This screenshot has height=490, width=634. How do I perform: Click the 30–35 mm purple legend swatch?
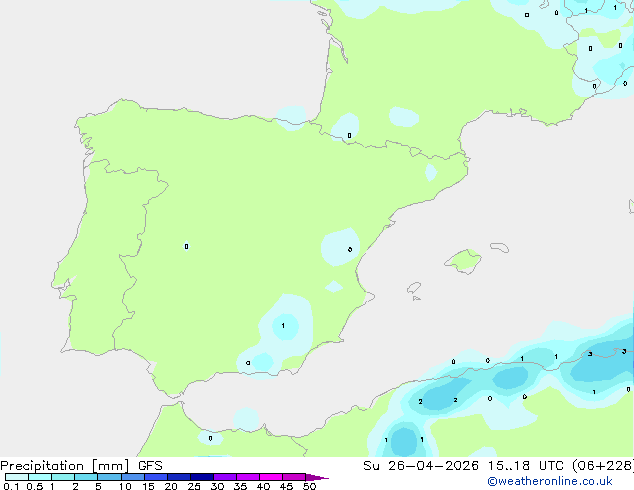click(225, 477)
